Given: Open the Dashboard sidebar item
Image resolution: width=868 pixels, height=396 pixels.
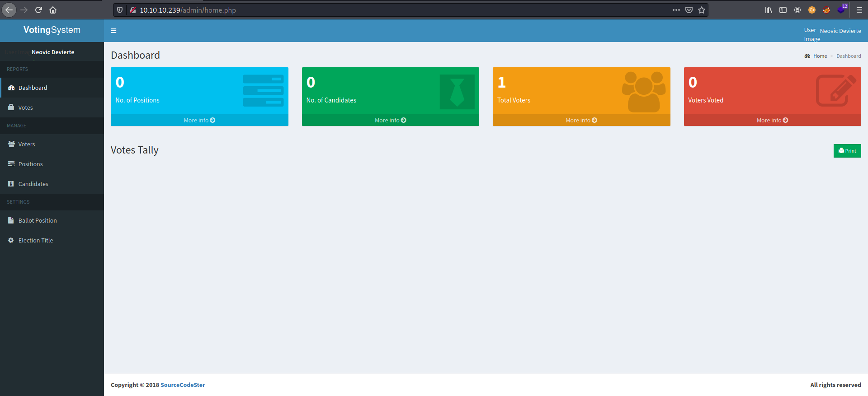Looking at the screenshot, I should (x=33, y=88).
